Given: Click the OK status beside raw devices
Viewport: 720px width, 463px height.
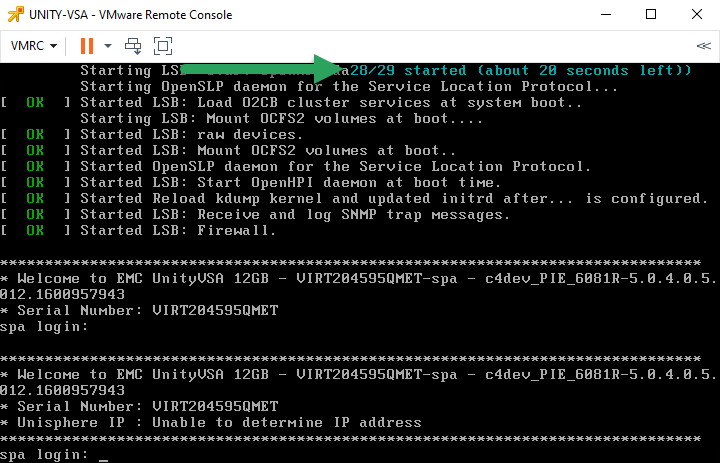Looking at the screenshot, I should (35, 135).
